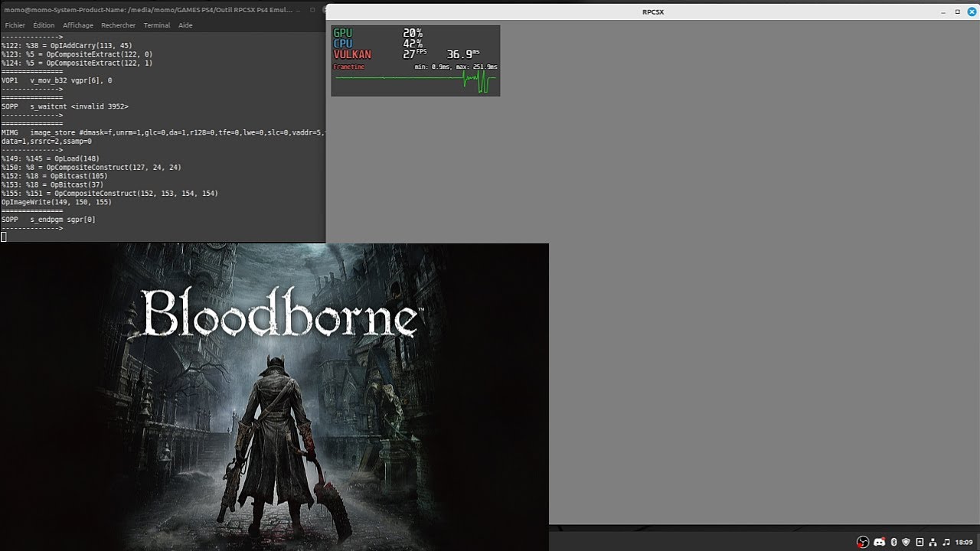Open the Affichage terminal menu
This screenshot has height=551, width=980.
[x=78, y=25]
